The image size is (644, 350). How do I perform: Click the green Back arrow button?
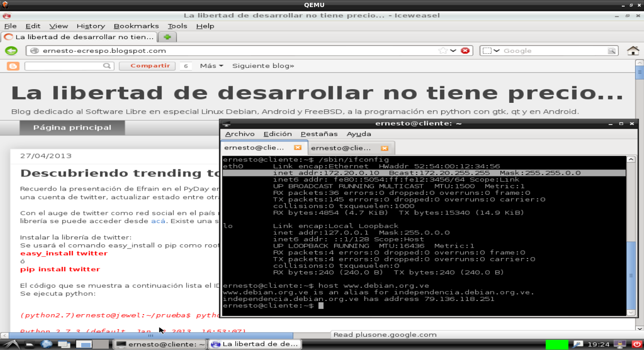pos(11,50)
